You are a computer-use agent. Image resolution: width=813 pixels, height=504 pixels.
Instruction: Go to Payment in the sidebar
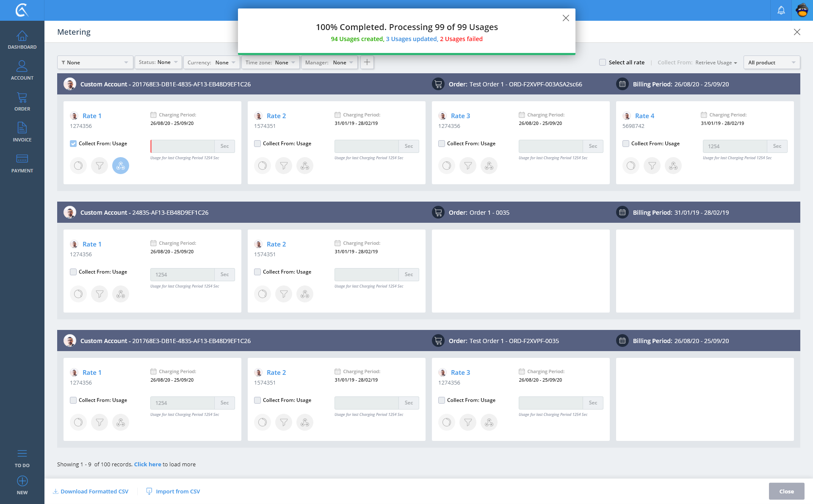click(x=22, y=163)
